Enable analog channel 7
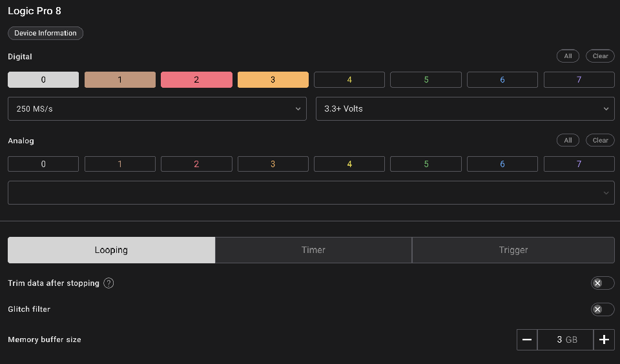 (579, 164)
